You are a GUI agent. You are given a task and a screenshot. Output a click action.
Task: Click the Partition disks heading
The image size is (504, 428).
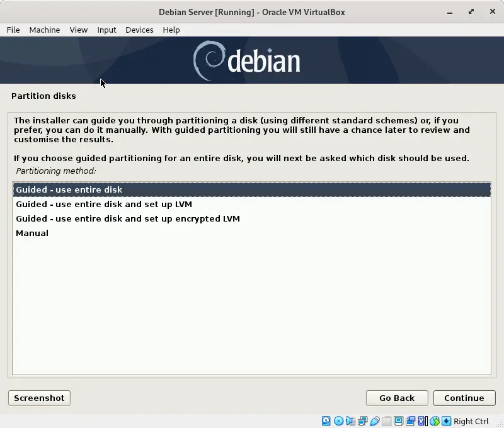(x=43, y=96)
